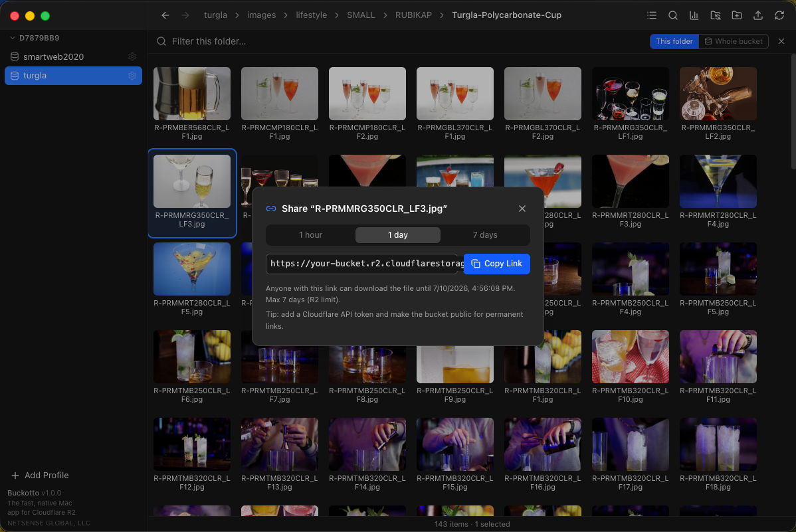Open the bar chart statistics icon
The width and height of the screenshot is (796, 532).
(694, 15)
